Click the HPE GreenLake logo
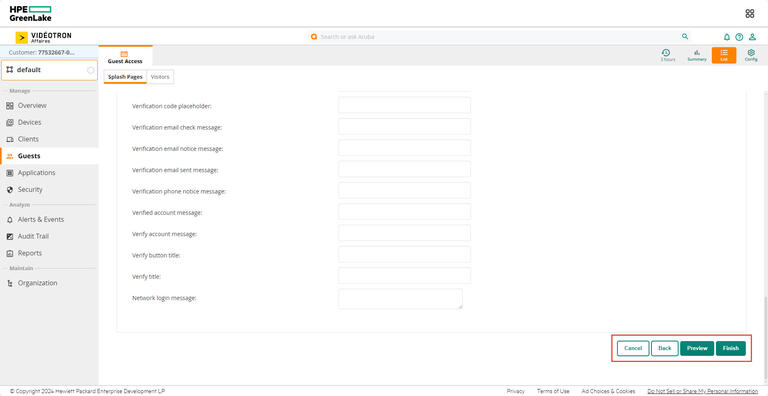Screen dimensions: 768x396 (30, 14)
